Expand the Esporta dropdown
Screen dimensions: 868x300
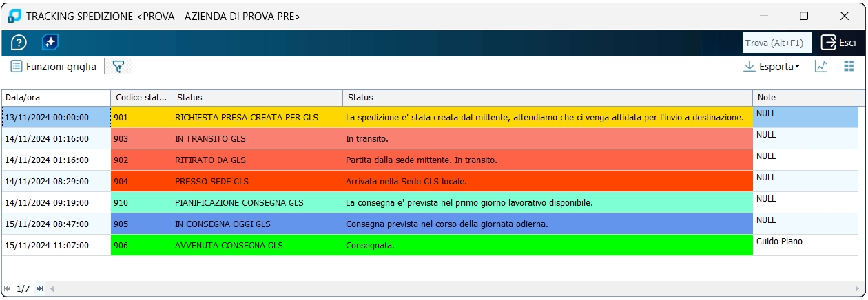pyautogui.click(x=772, y=67)
